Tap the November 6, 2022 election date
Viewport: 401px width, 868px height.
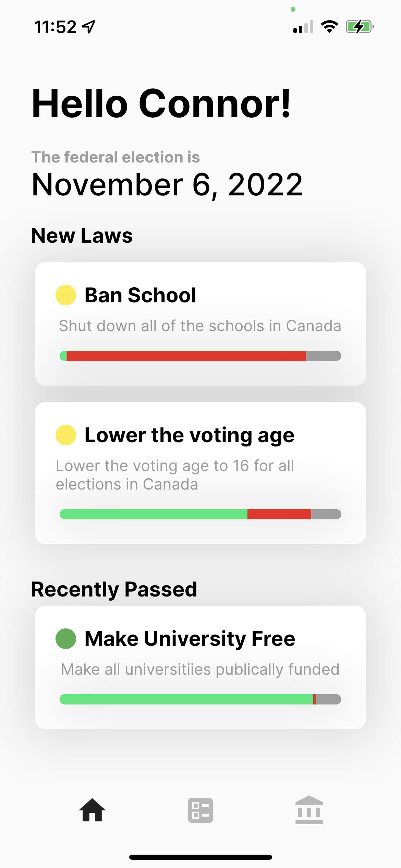(x=167, y=185)
